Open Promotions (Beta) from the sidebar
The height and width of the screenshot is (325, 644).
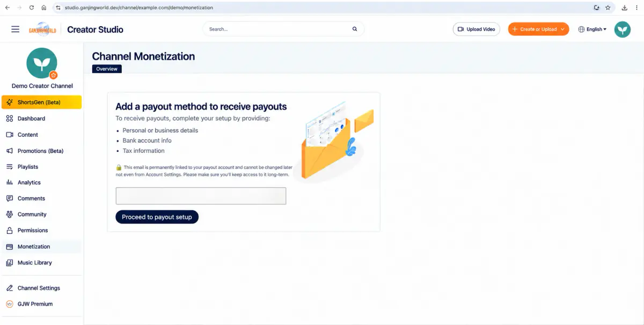[x=41, y=151]
